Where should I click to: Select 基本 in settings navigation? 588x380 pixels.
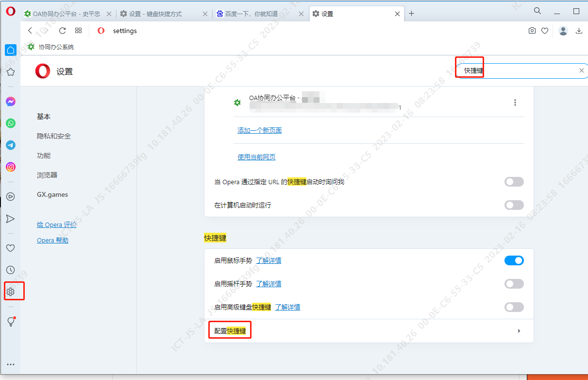click(x=44, y=117)
